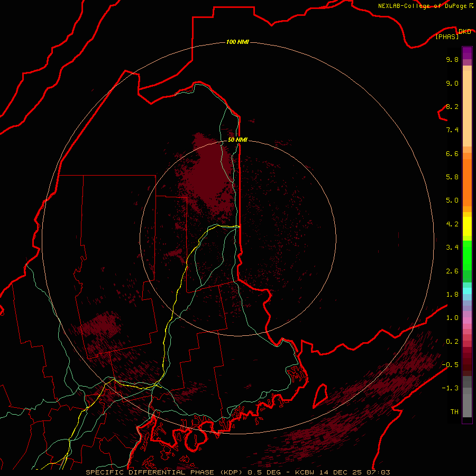Screen dimensions: 476x476
Task: Click the DKD label above the color scale
Action: [465, 31]
